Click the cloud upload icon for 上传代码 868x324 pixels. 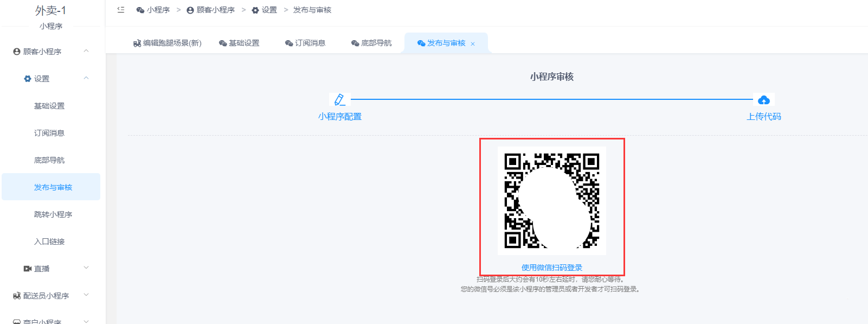coord(764,100)
